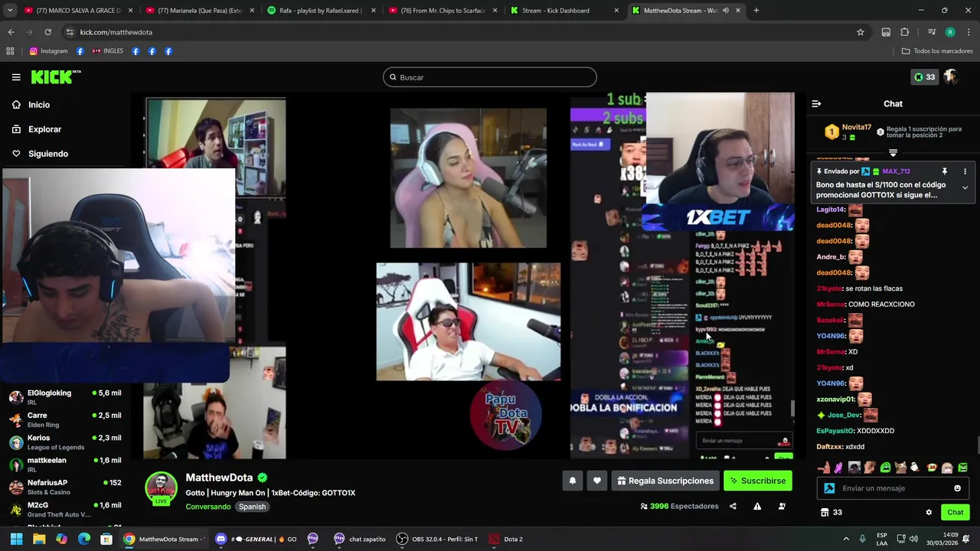Show hidden system tray icons
Screen dimensions: 980x551
click(846, 539)
